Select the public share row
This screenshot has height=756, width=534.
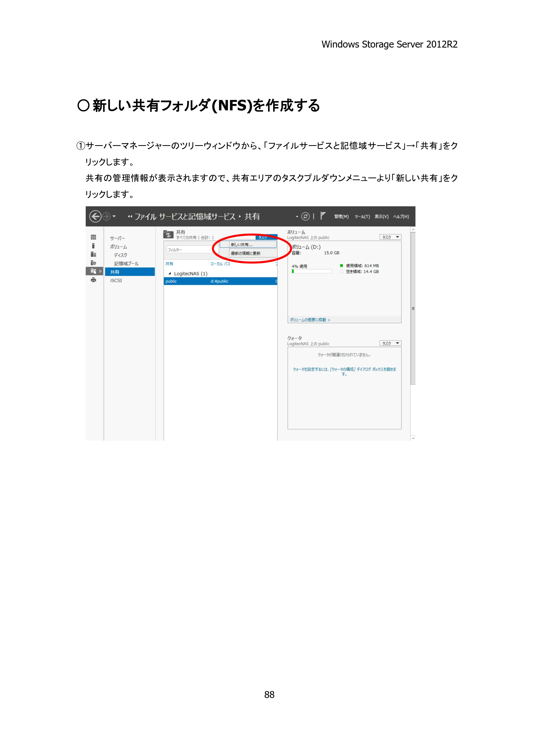click(x=221, y=281)
